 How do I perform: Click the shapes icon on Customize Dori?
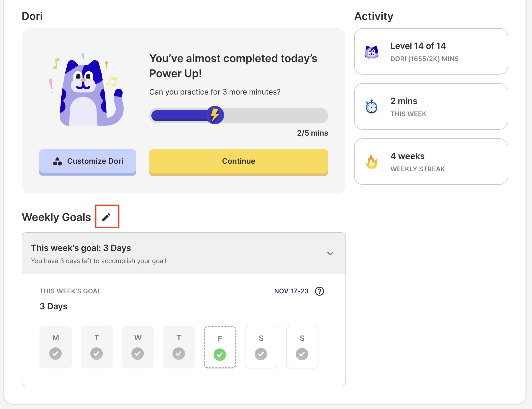click(x=57, y=161)
